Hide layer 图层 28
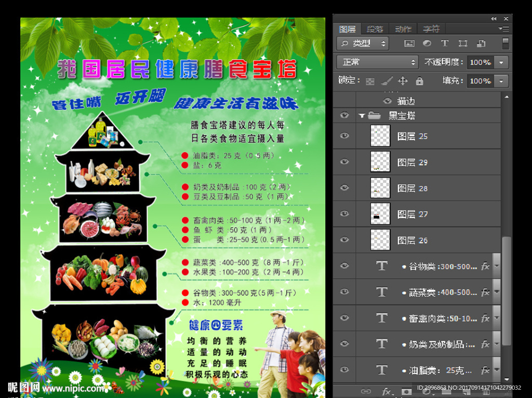Image resolution: width=532 pixels, height=398 pixels. point(344,187)
